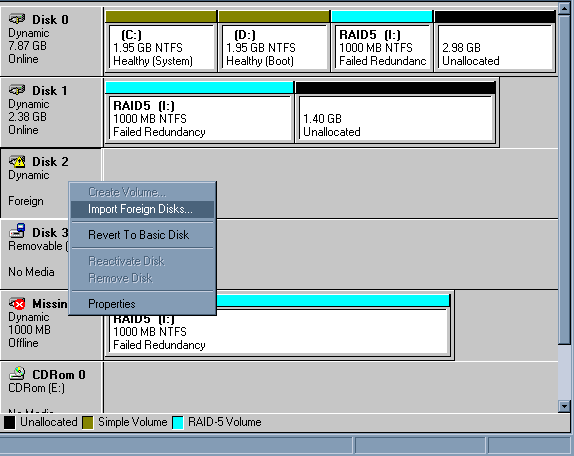Click the Unallocated legend label
Screen dimensions: 574x456
[x=49, y=422]
